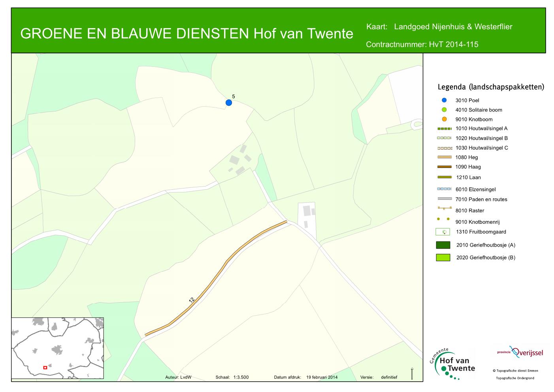Click the 1090 Haag legend line

tap(444, 167)
